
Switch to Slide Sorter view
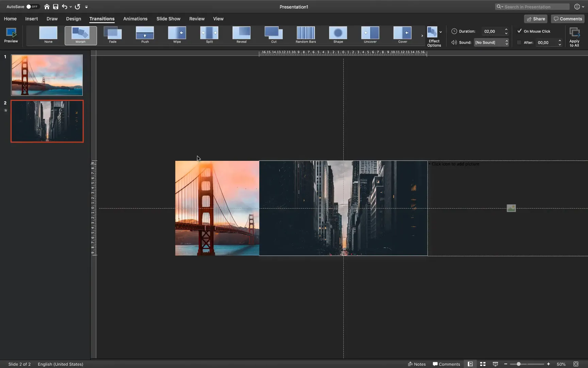[x=483, y=364]
